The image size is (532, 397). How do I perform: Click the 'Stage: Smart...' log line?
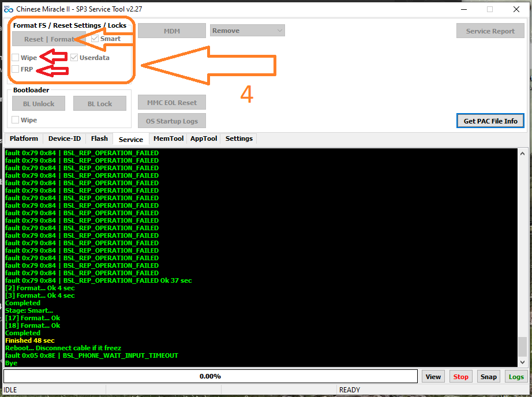point(29,310)
